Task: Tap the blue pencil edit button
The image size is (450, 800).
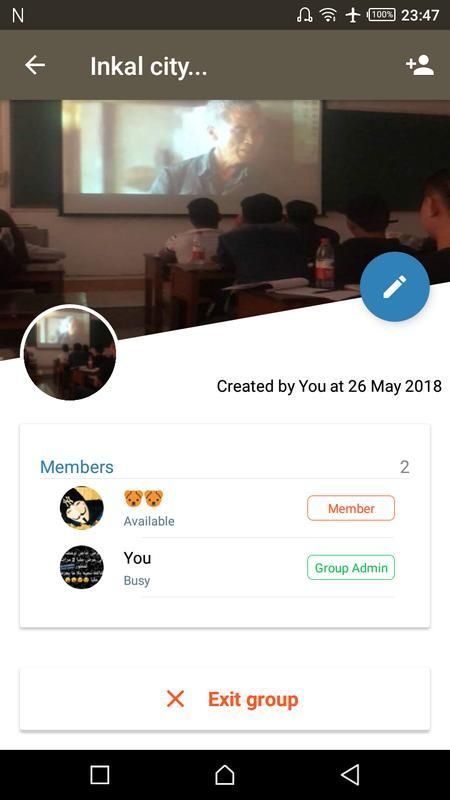Action: [x=395, y=287]
